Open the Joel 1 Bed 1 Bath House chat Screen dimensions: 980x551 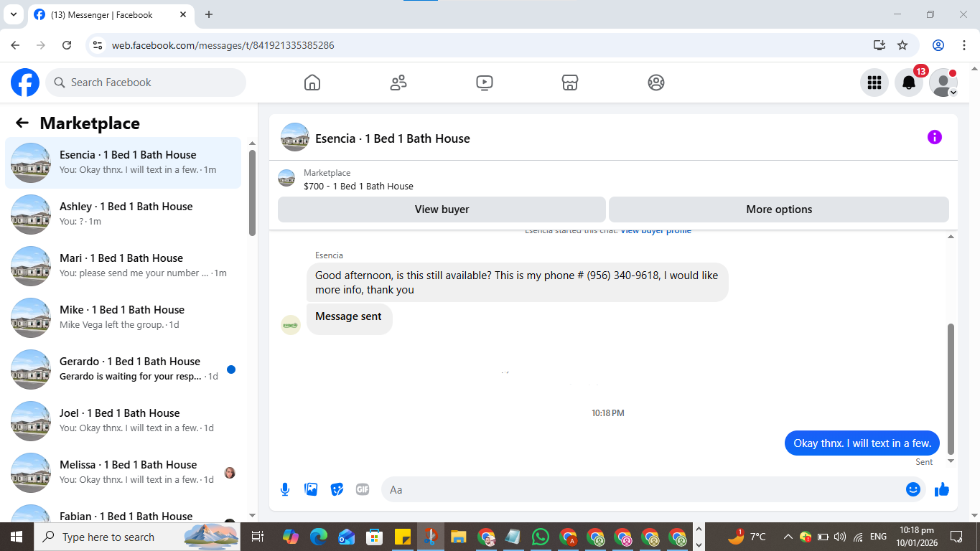click(x=123, y=421)
